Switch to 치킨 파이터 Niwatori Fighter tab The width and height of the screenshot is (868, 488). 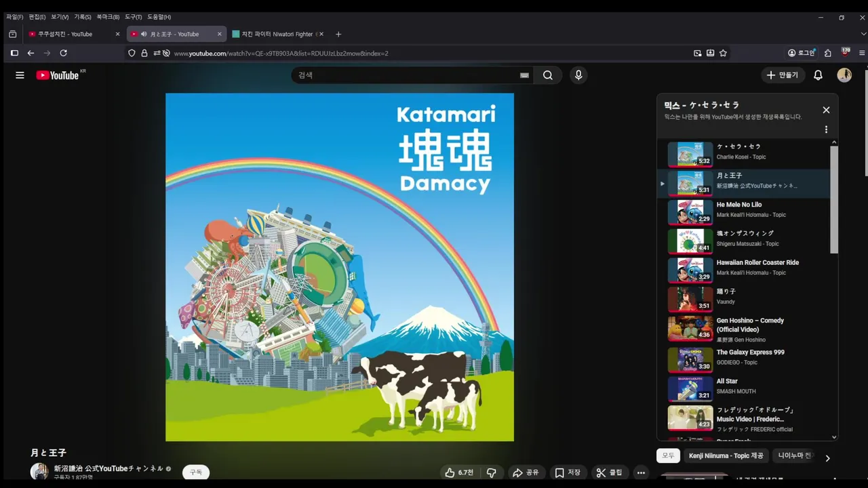click(x=277, y=34)
